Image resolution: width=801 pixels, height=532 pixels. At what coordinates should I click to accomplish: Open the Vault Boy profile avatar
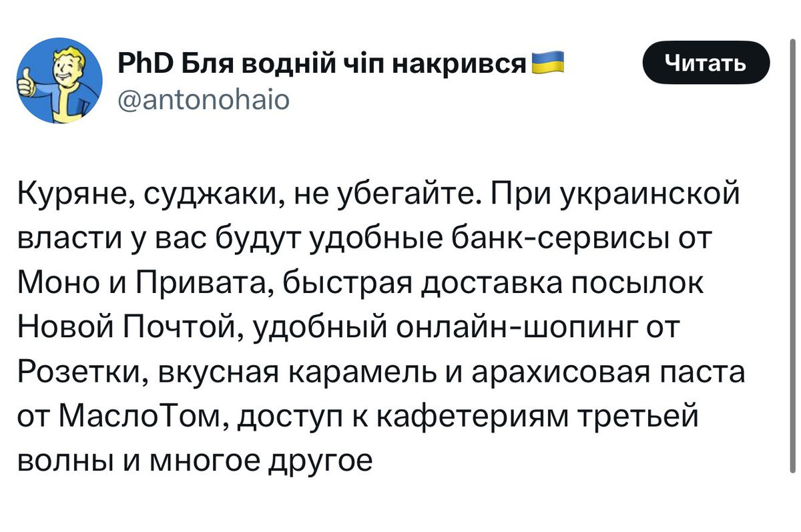(58, 81)
